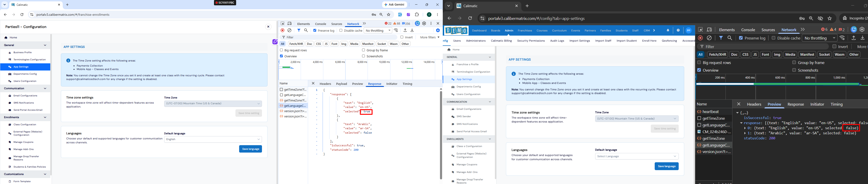This screenshot has width=868, height=184.
Task: Click the record network log icon in left DevTools
Action: coord(282,30)
